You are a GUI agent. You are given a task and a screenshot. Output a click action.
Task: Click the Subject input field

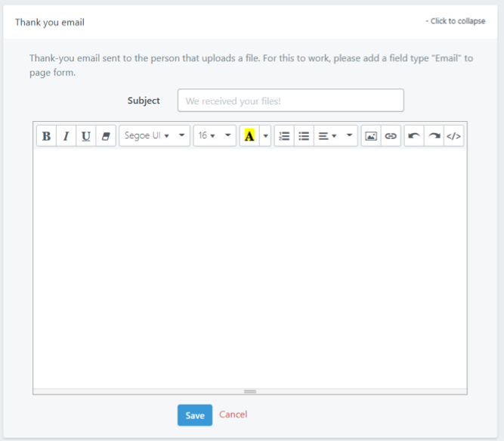coord(291,101)
